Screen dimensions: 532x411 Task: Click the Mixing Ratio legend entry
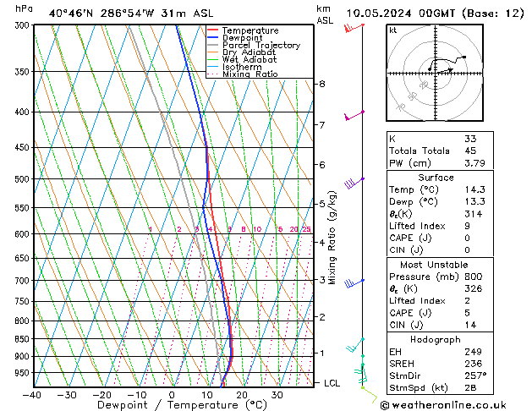point(250,74)
